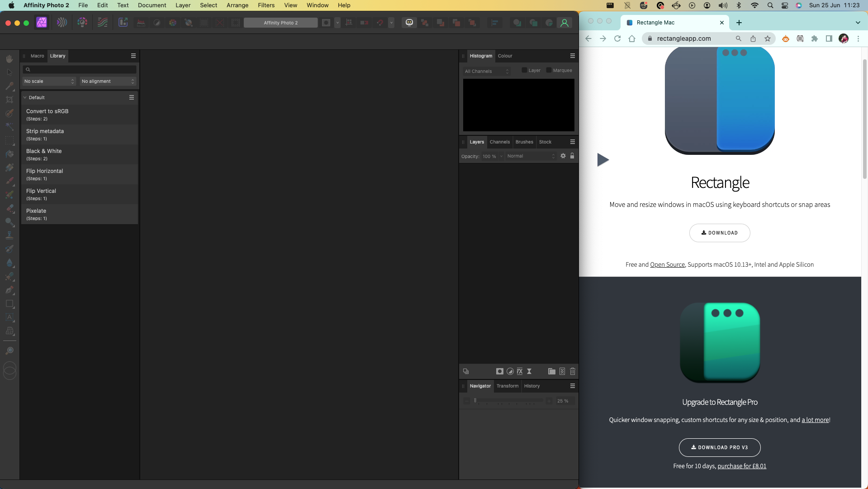Select the Clone stamp tool
The image size is (868, 489).
9,235
